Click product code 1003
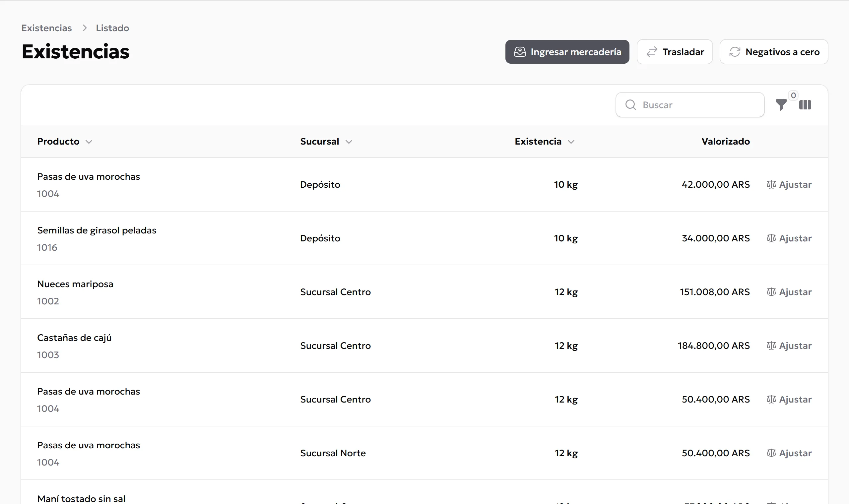 pos(48,354)
